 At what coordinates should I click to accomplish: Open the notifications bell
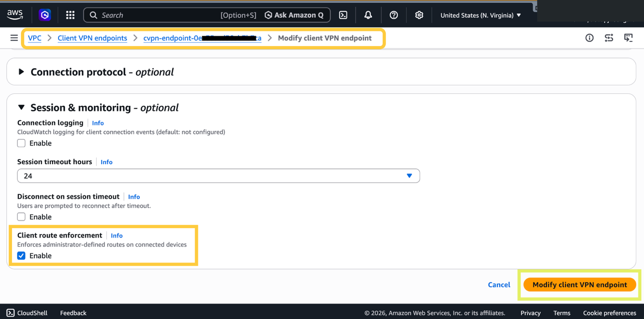click(368, 15)
